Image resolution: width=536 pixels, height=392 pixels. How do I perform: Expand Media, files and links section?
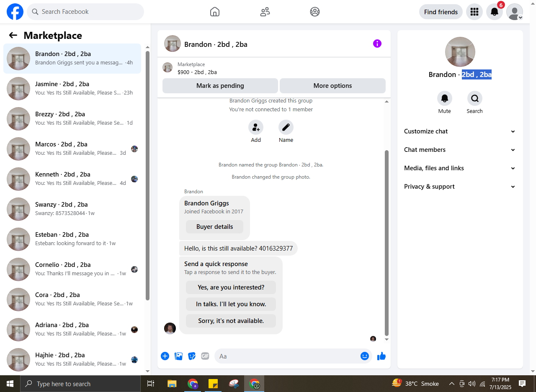[x=460, y=168]
